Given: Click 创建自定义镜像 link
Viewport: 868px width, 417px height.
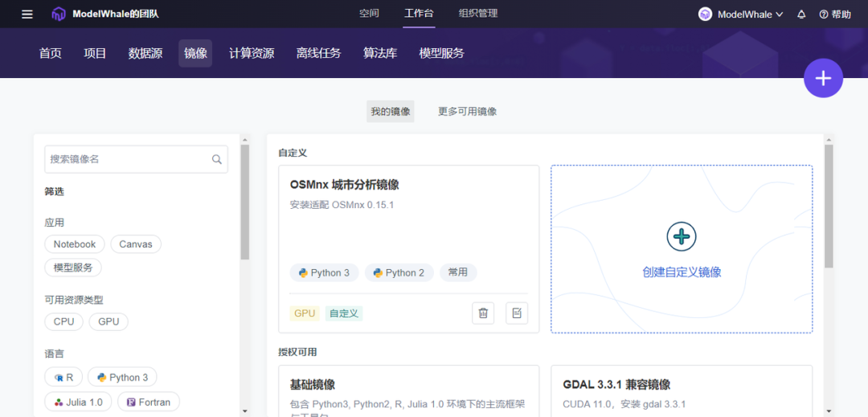Looking at the screenshot, I should pos(682,272).
